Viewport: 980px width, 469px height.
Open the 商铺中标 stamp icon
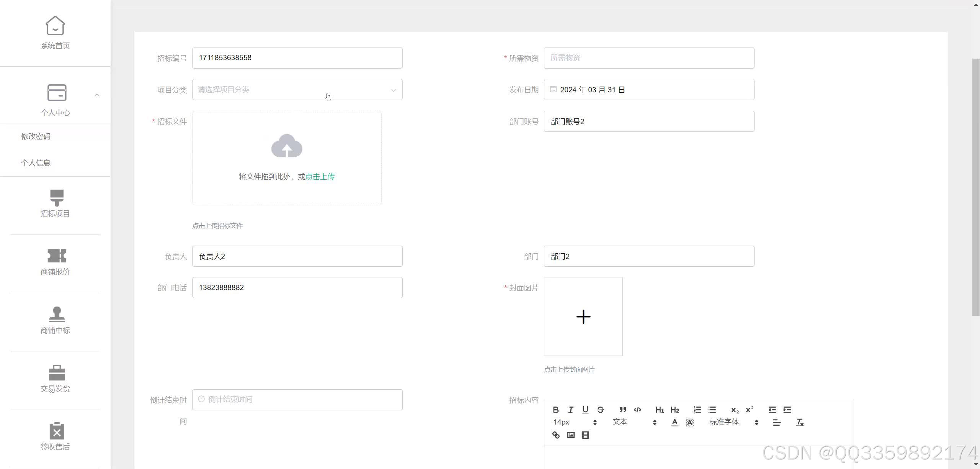57,314
